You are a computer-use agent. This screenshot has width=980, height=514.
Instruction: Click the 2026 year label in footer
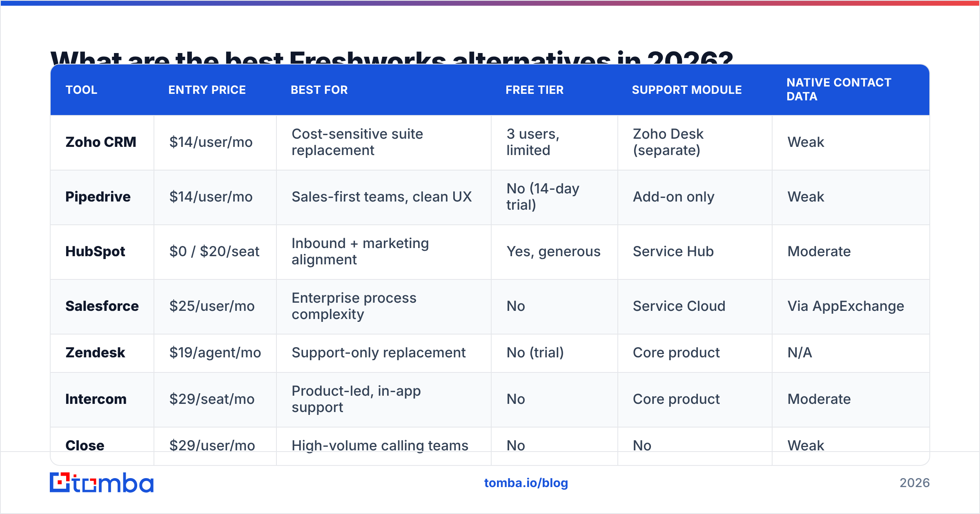(x=915, y=483)
